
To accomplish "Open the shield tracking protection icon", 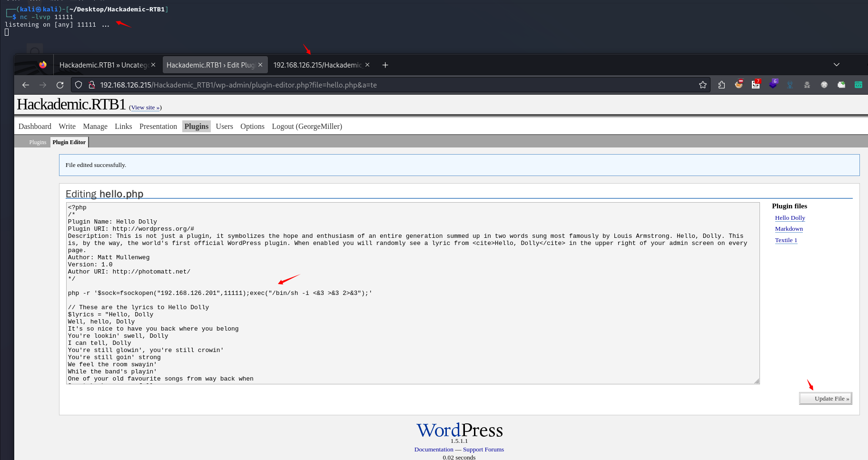I will click(x=79, y=85).
